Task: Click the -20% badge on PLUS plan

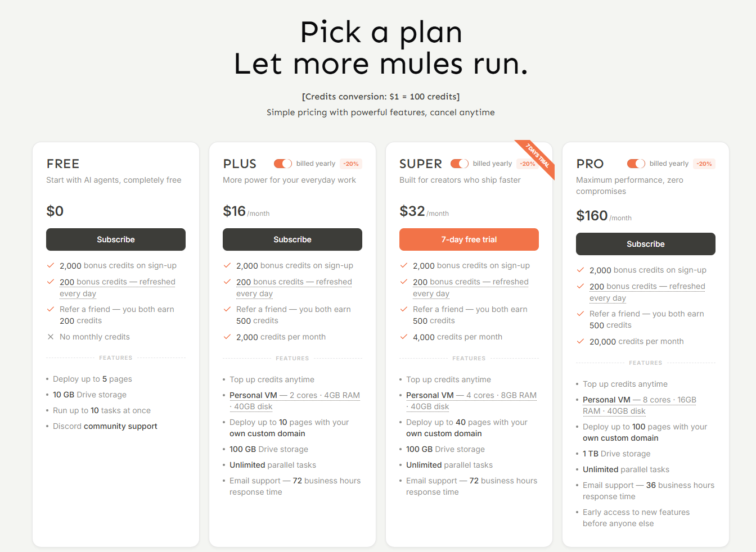Action: (x=352, y=164)
